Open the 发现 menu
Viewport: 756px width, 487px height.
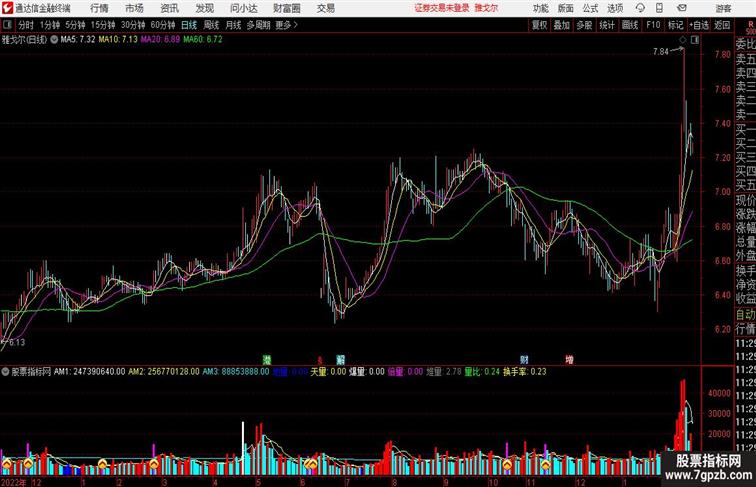click(x=204, y=8)
